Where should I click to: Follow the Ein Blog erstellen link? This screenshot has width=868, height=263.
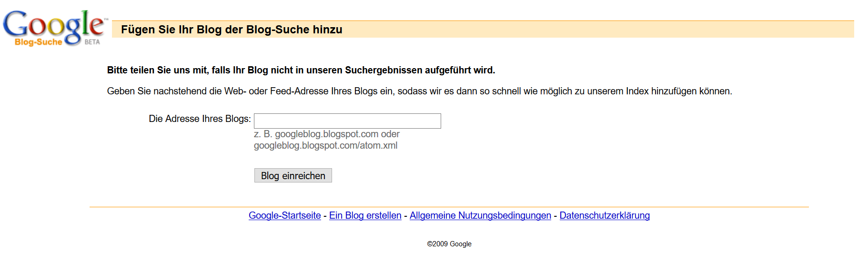pyautogui.click(x=365, y=215)
